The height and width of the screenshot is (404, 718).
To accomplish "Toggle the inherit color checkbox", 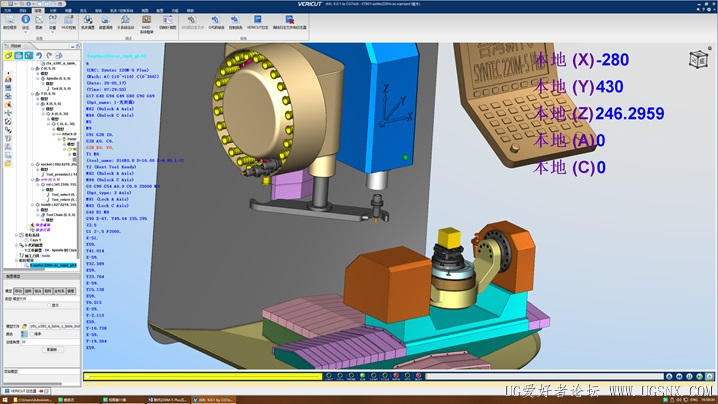I will [x=32, y=334].
